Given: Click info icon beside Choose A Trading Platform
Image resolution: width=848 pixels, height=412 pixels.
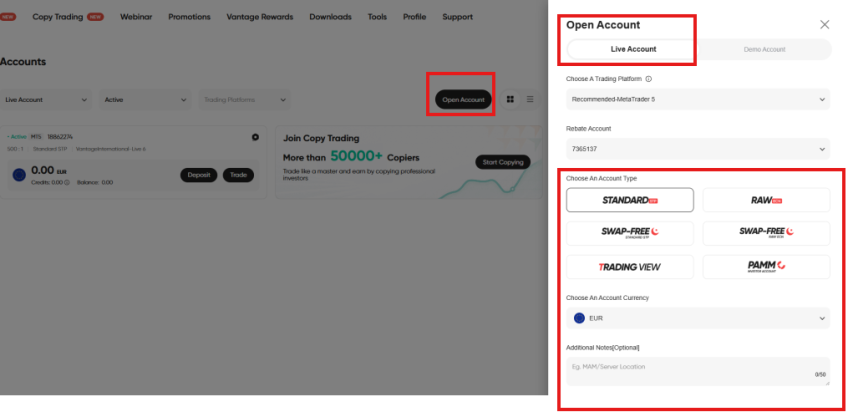Looking at the screenshot, I should click(648, 79).
